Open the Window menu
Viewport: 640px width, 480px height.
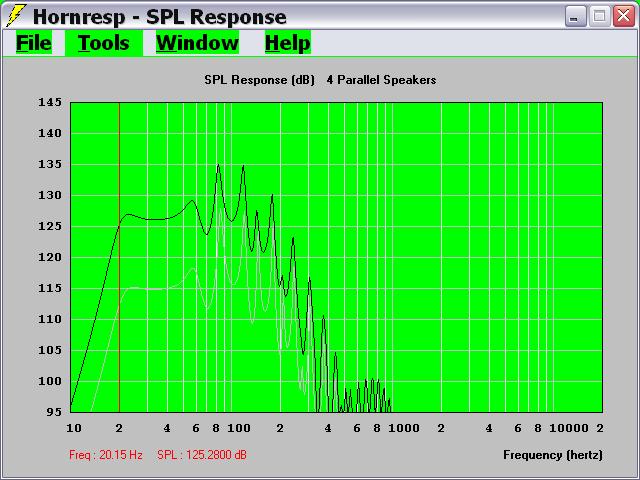tap(197, 43)
